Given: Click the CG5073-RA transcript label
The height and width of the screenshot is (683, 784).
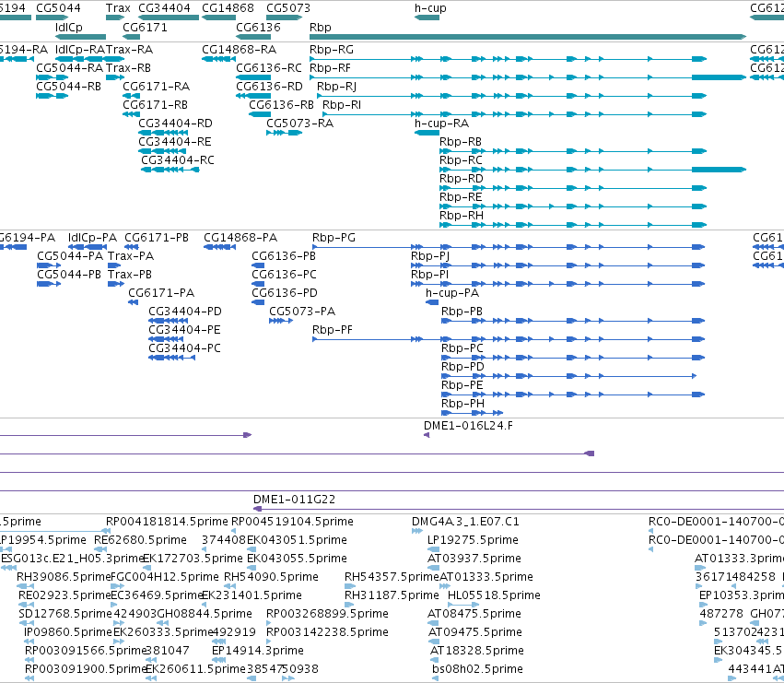Looking at the screenshot, I should (x=299, y=124).
